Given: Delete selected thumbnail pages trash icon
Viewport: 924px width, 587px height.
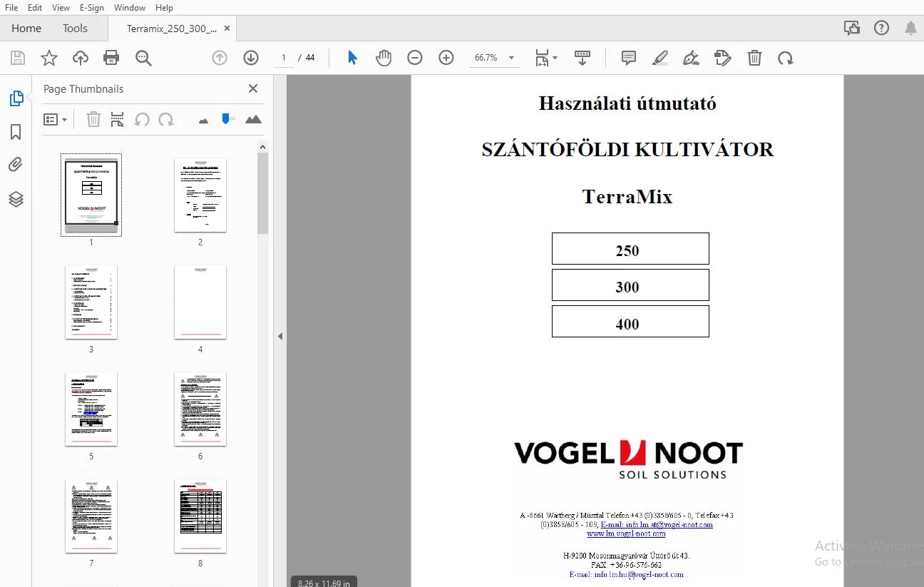Looking at the screenshot, I should point(93,119).
